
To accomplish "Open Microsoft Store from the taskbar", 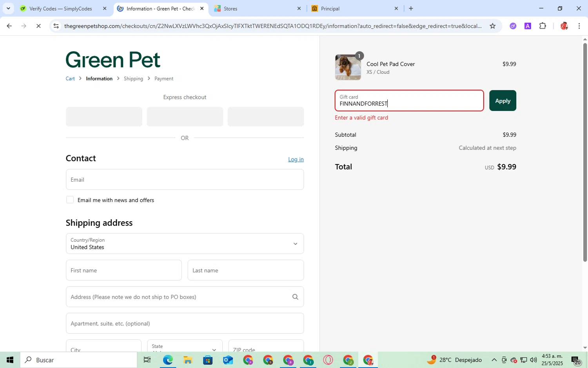I will point(208,360).
